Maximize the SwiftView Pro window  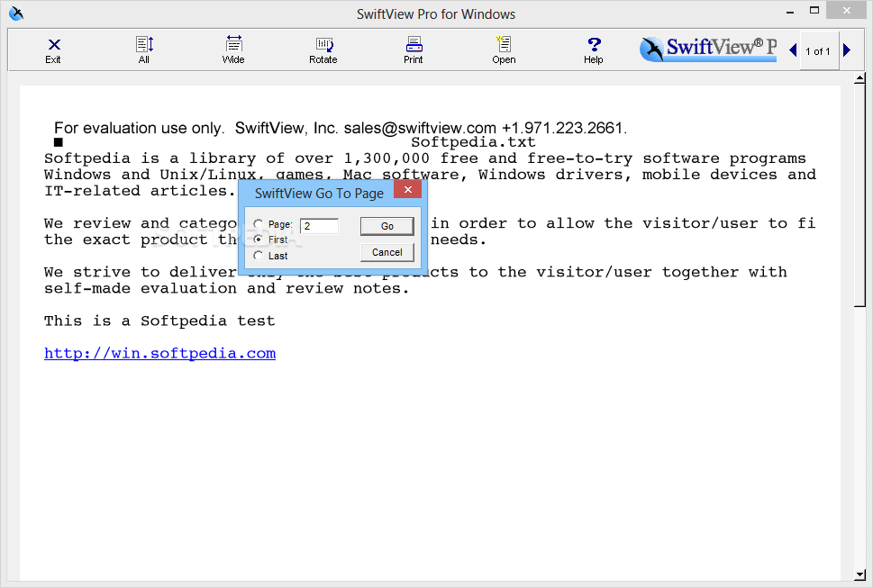[814, 10]
